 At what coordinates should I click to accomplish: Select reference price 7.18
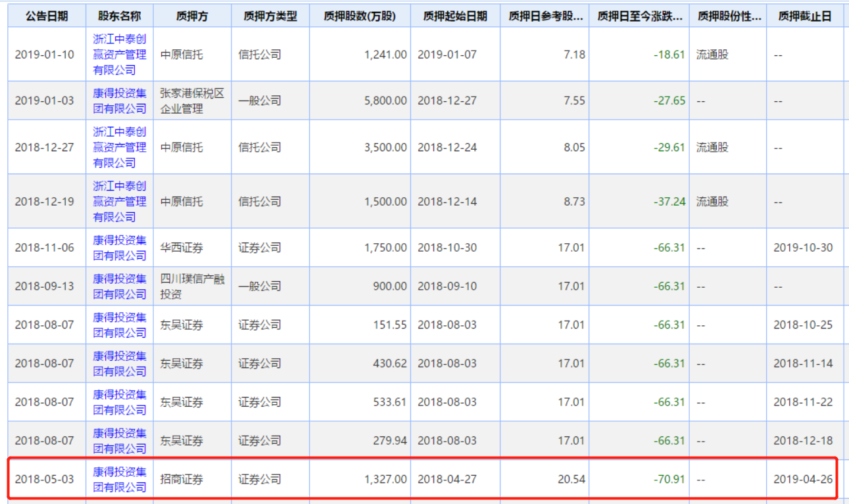coord(574,55)
